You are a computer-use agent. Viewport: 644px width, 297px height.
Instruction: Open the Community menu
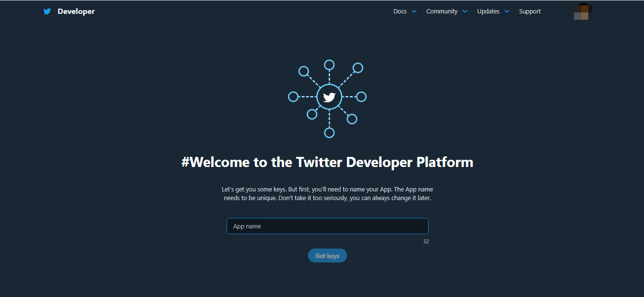coord(441,12)
